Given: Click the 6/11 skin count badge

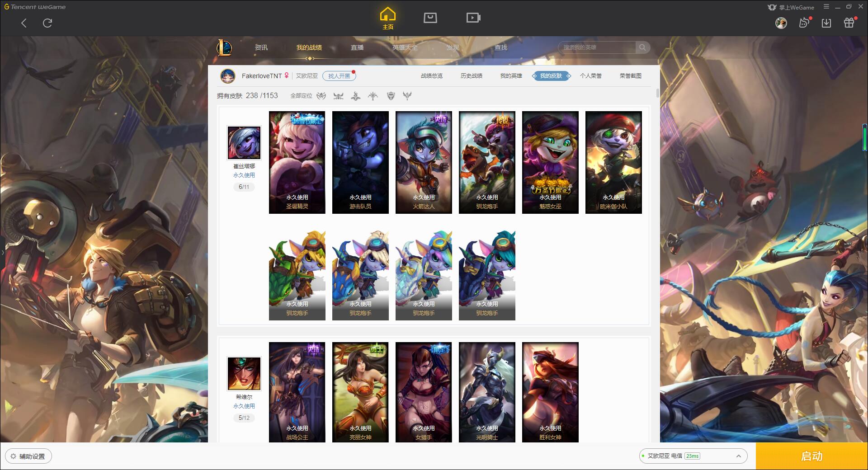Looking at the screenshot, I should click(244, 187).
